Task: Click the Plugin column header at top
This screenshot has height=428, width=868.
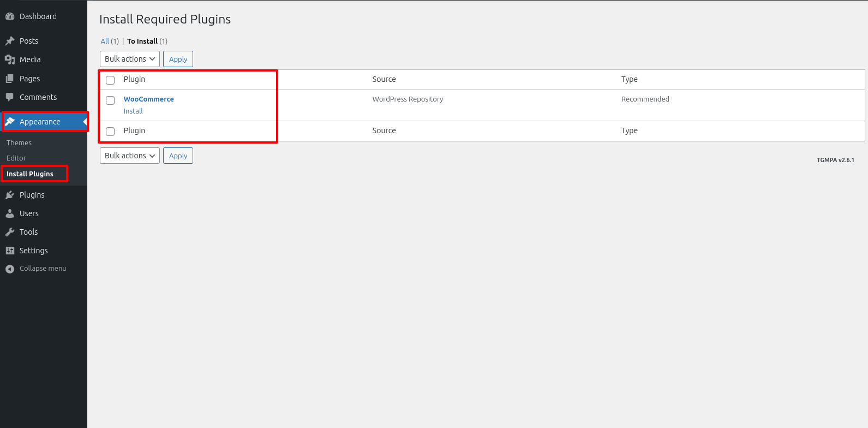Action: (x=134, y=79)
